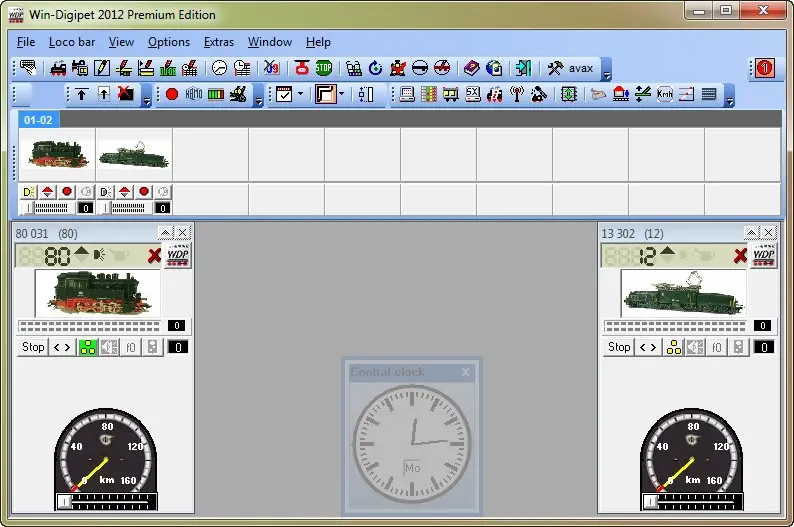Open the Loco bar menu
The width and height of the screenshot is (794, 527).
(x=72, y=42)
